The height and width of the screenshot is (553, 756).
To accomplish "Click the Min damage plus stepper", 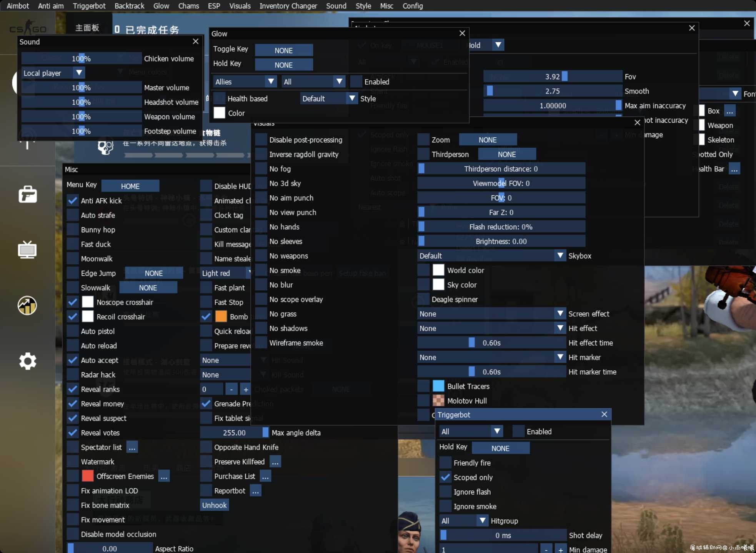I will tap(561, 549).
